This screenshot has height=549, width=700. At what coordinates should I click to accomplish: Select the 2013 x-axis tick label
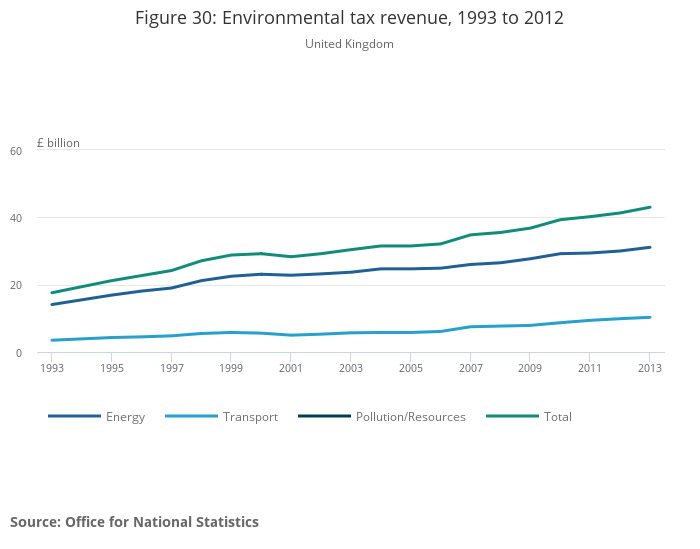point(649,368)
